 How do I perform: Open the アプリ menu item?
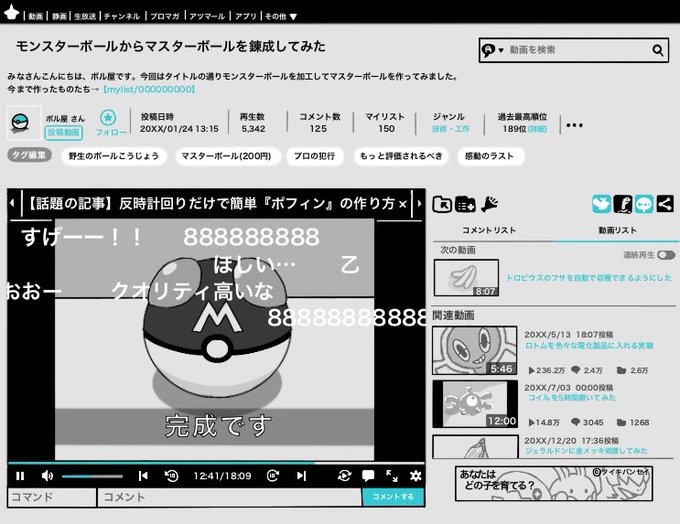pyautogui.click(x=246, y=16)
